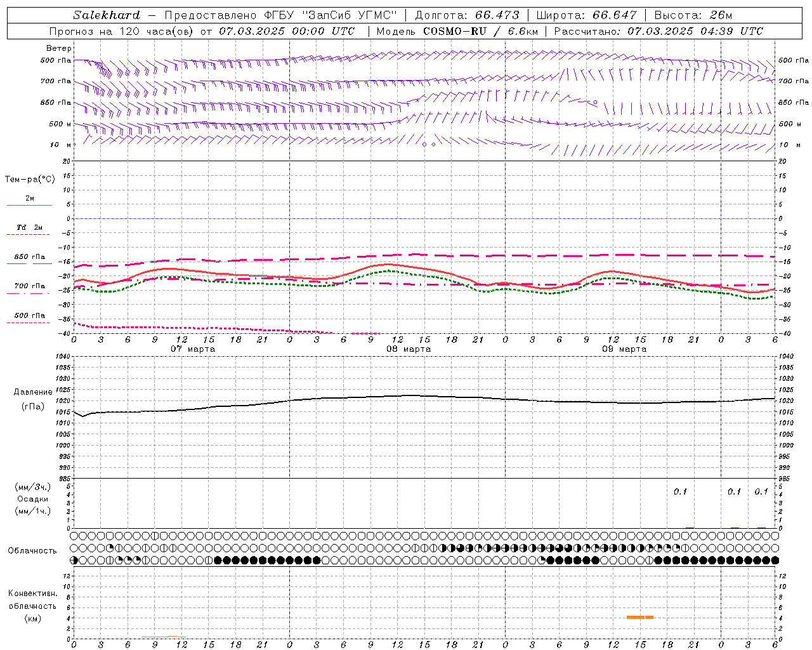
Task: Click the left "700 гПа" label in the wind section
Action: (x=56, y=81)
